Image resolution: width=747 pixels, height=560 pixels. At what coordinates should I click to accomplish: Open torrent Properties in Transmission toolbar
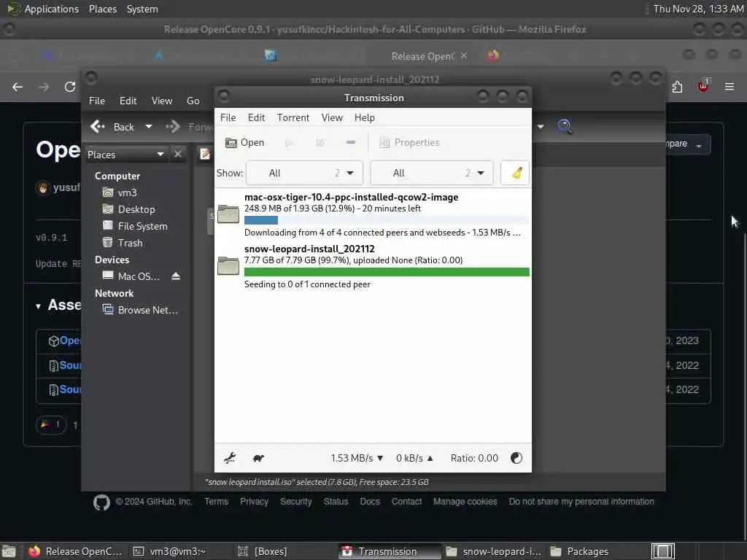409,142
